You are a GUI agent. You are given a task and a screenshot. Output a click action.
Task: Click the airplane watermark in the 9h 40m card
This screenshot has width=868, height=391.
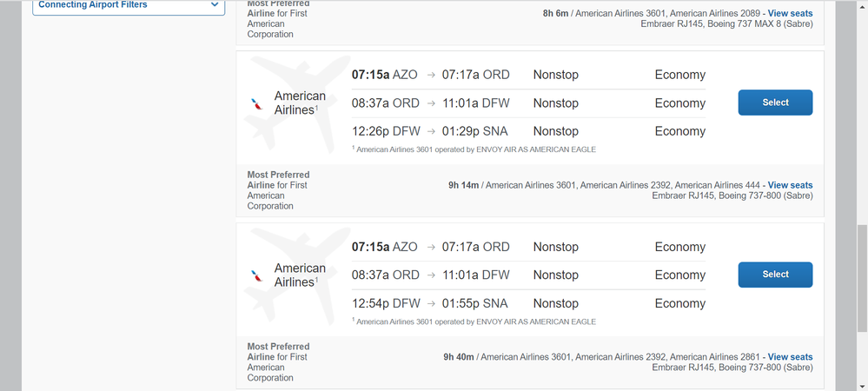(x=297, y=275)
